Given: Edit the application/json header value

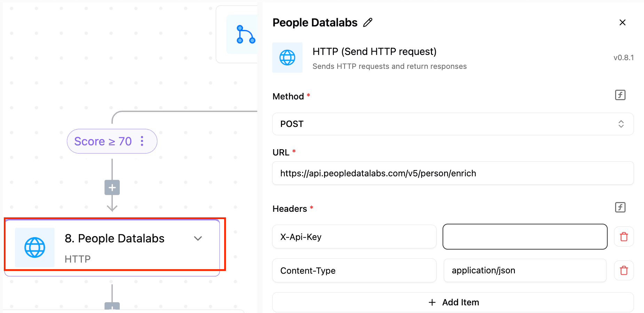Looking at the screenshot, I should click(x=525, y=271).
